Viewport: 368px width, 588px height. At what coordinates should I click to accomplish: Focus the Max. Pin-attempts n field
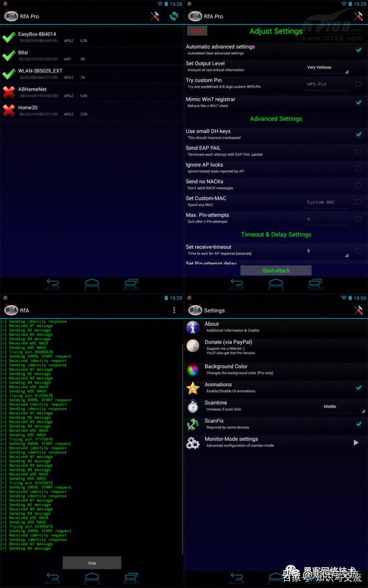(326, 219)
